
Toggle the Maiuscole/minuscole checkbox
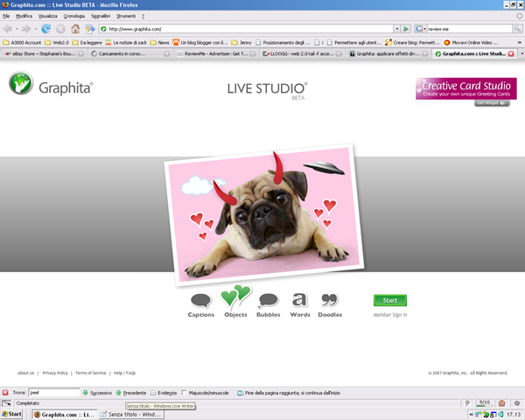click(184, 393)
